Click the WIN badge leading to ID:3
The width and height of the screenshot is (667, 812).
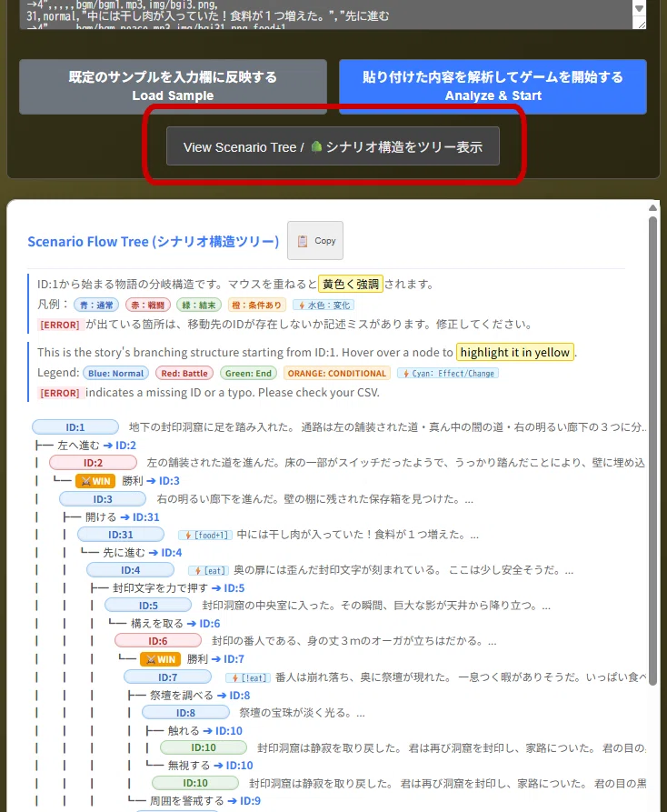point(95,481)
